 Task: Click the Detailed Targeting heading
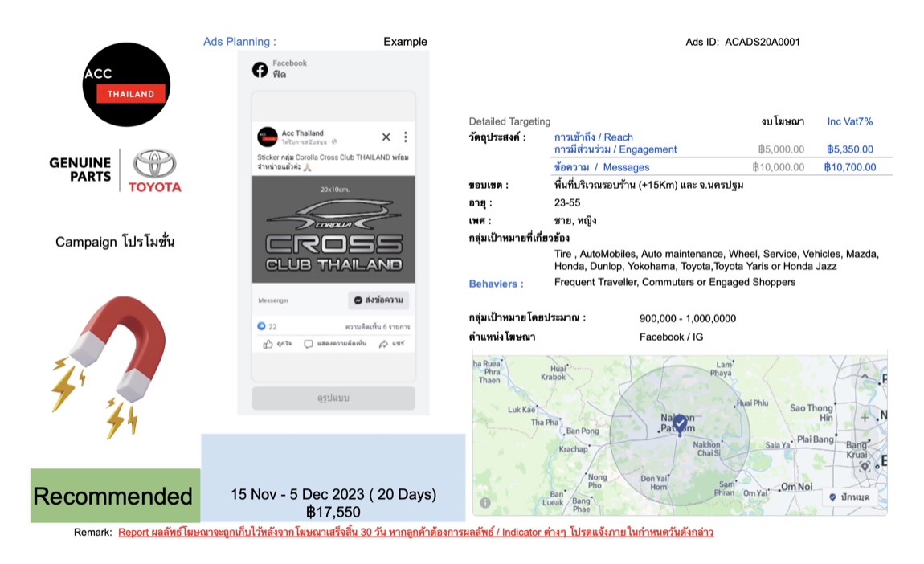509,121
